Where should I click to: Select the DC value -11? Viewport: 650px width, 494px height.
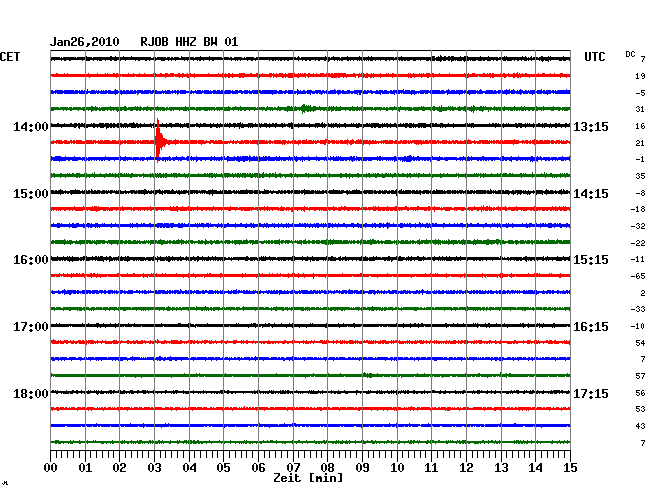(x=638, y=259)
